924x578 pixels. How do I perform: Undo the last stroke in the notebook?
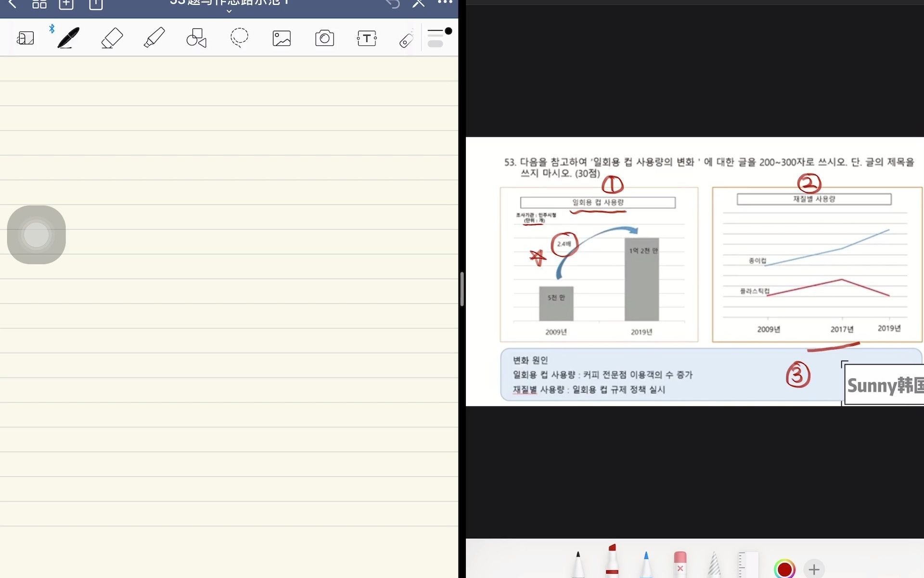[393, 4]
